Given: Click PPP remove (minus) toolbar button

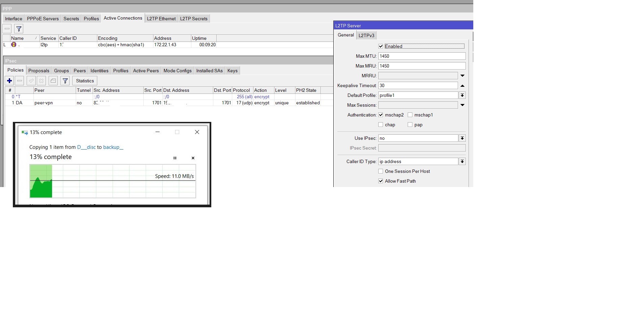Looking at the screenshot, I should 7,29.
